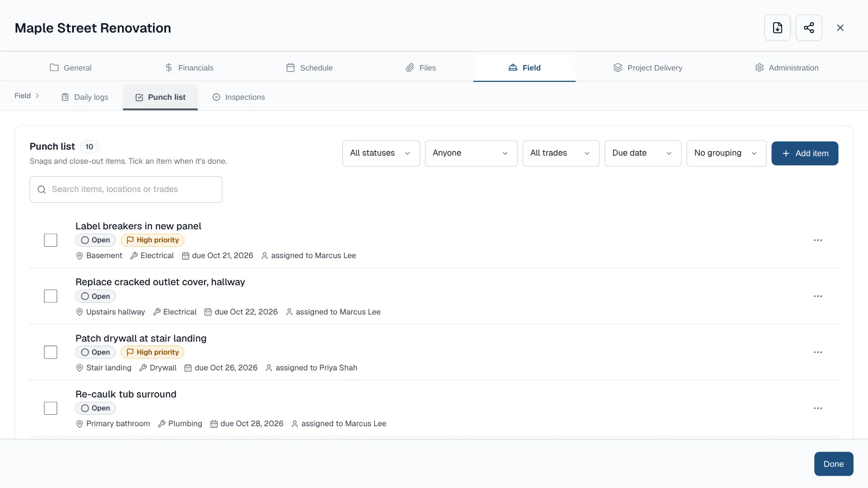Click the Done button
The width and height of the screenshot is (868, 488).
pyautogui.click(x=833, y=464)
